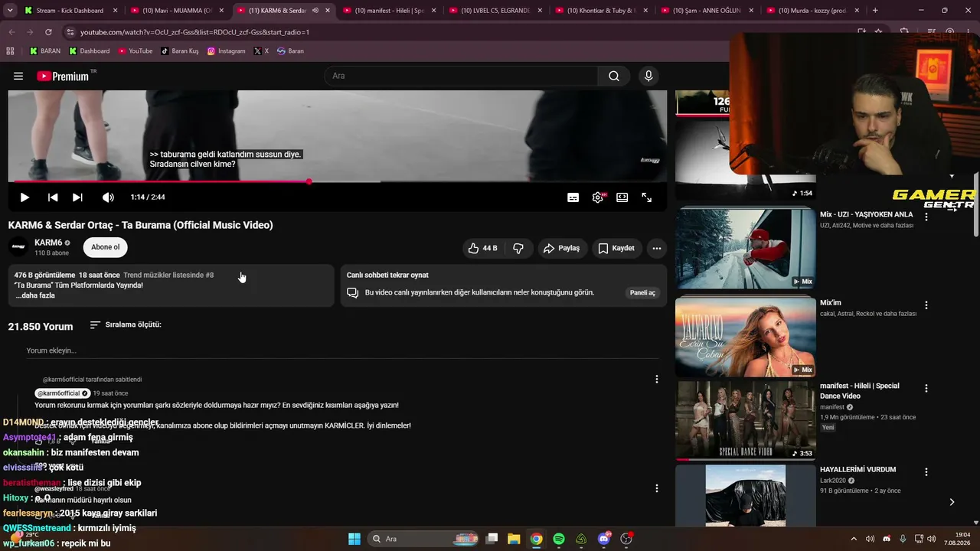Open the Mix'im playlist thumbnail

tap(746, 337)
